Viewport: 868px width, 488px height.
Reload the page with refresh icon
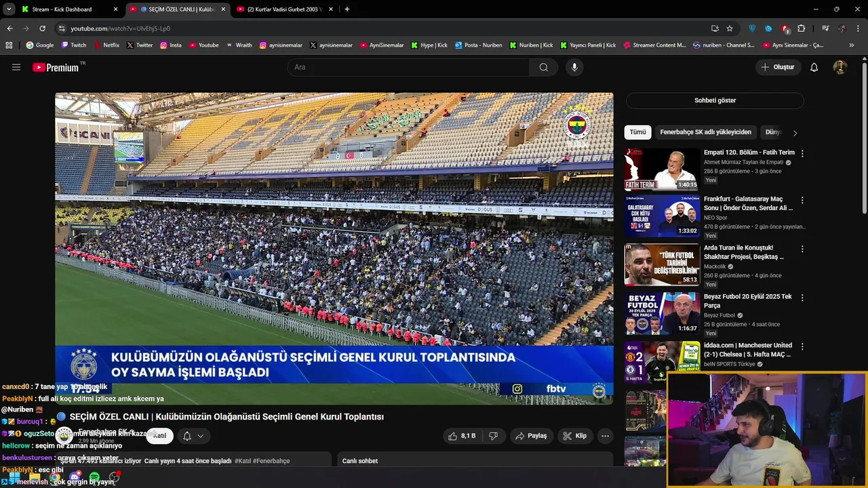[42, 28]
